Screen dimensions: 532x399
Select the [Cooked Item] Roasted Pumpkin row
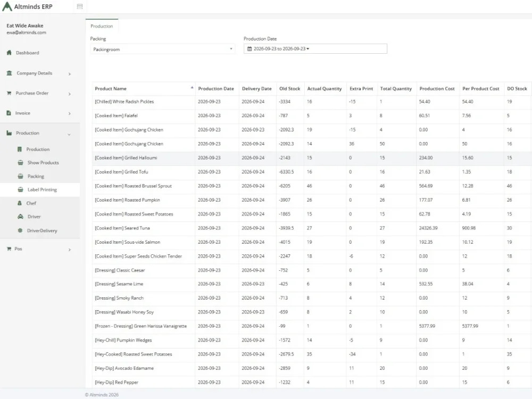click(311, 200)
